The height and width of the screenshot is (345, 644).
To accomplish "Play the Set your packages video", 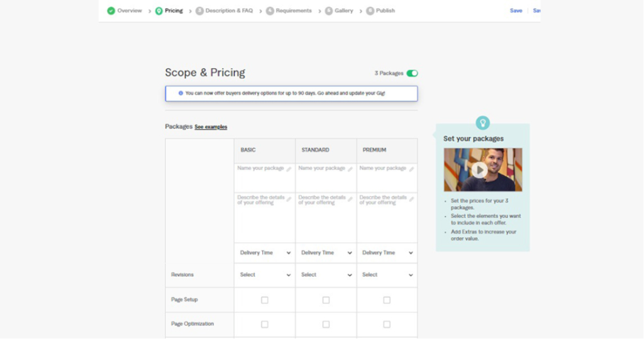I will tap(479, 169).
